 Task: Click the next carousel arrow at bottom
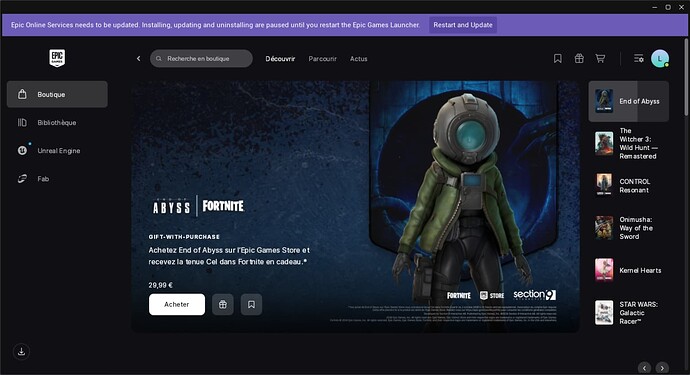coord(662,368)
